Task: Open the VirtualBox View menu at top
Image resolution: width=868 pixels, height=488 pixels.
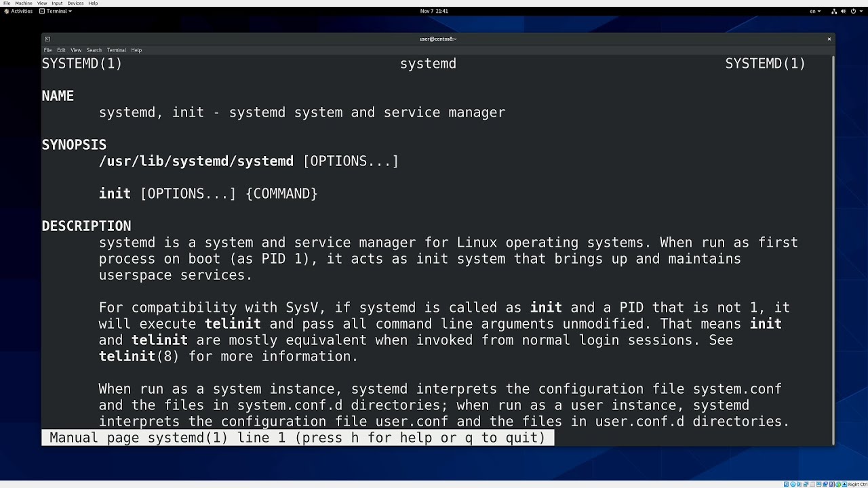Action: coord(42,3)
